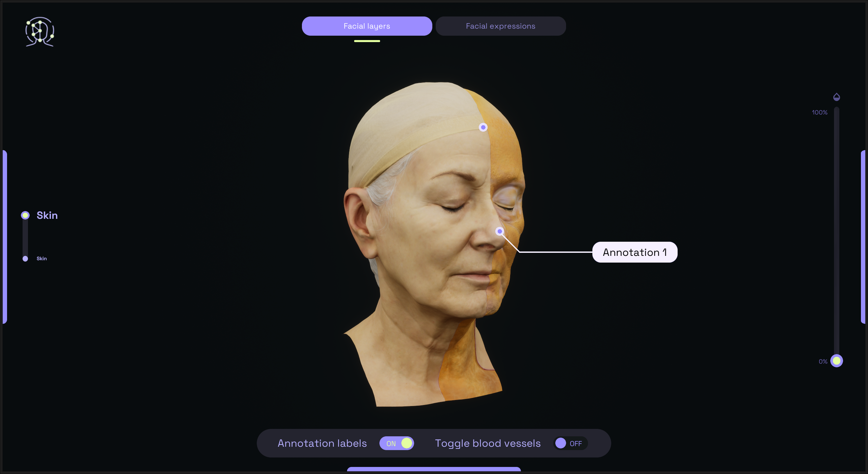Select the small Skin sublayer dot

25,259
